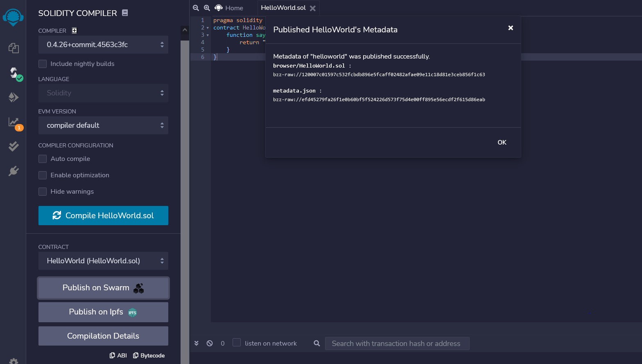This screenshot has height=364, width=642.
Task: Click the metadata.json bzz-raw hash
Action: (379, 99)
